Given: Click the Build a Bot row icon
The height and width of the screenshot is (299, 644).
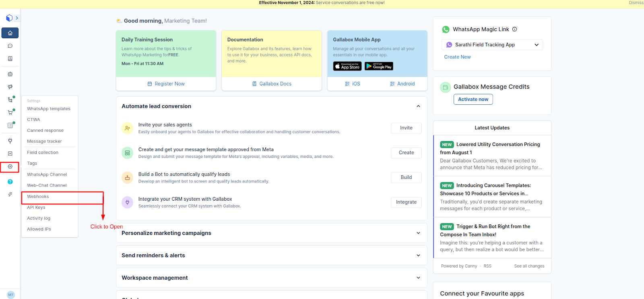Looking at the screenshot, I should [x=127, y=178].
